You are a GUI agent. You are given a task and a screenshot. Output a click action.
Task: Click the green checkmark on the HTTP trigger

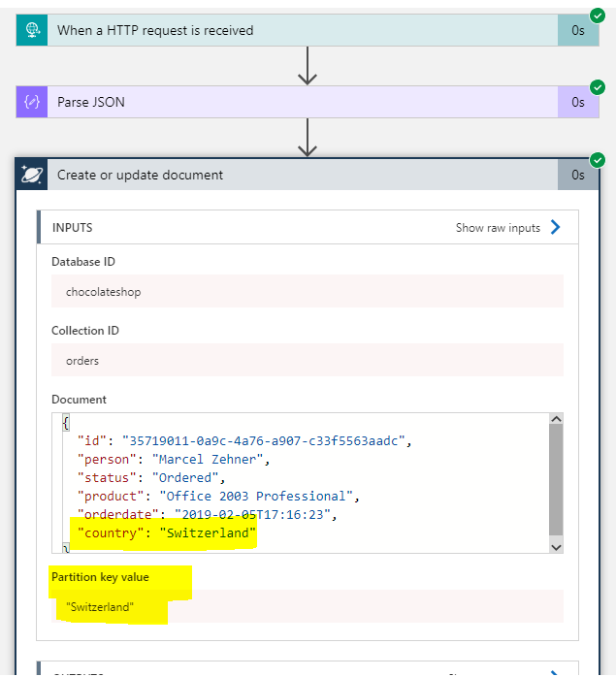click(x=598, y=15)
